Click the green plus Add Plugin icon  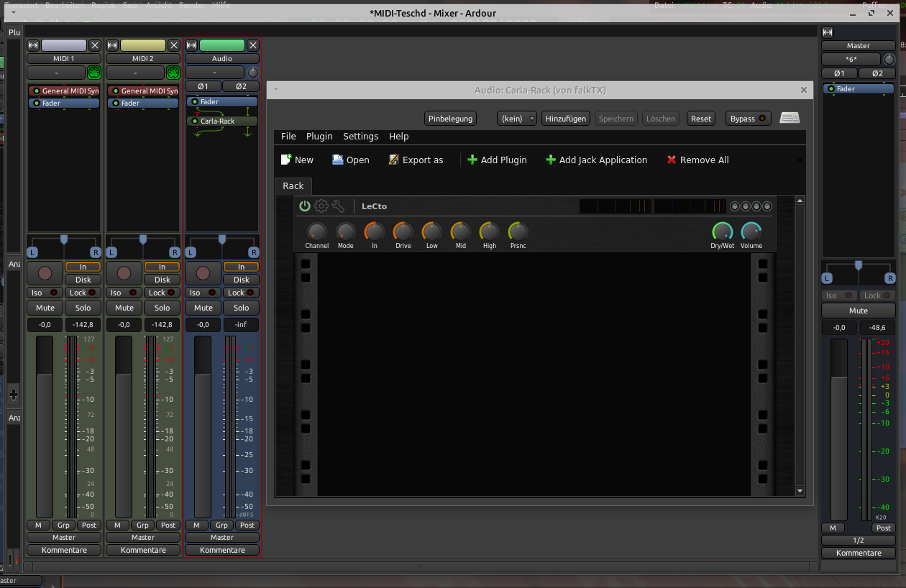(x=472, y=160)
